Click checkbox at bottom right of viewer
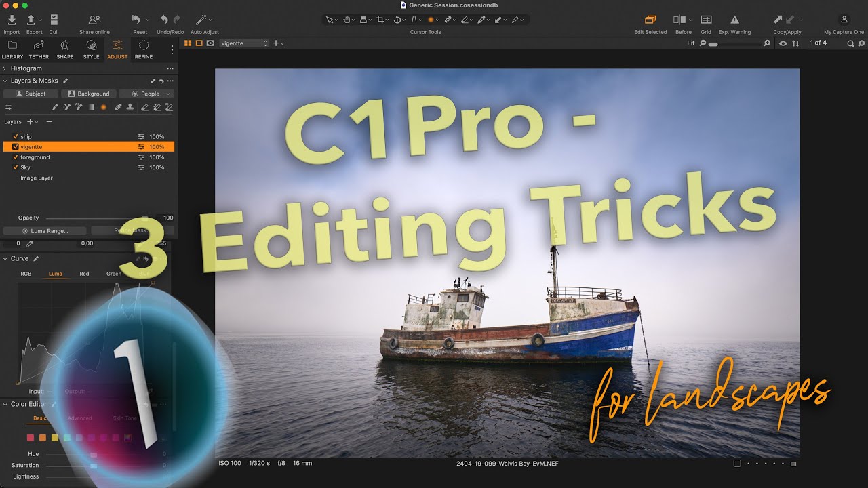 (x=737, y=464)
